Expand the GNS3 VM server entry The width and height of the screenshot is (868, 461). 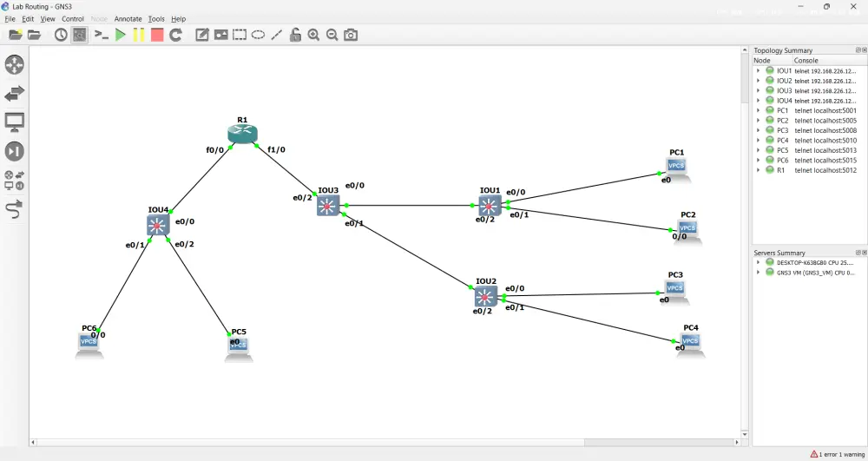coord(759,273)
